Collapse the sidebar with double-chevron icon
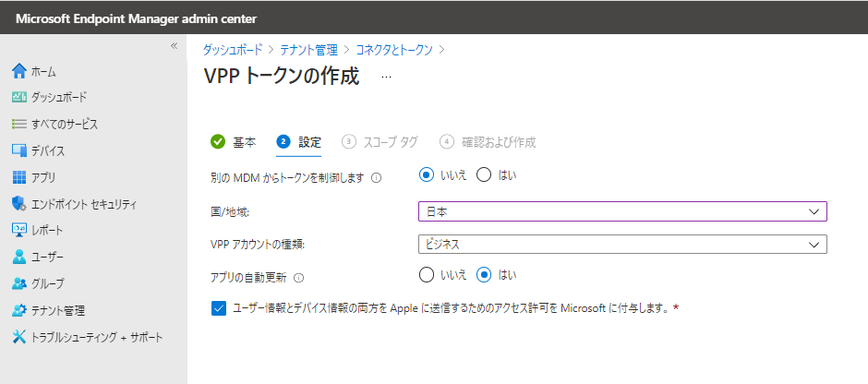 (174, 46)
